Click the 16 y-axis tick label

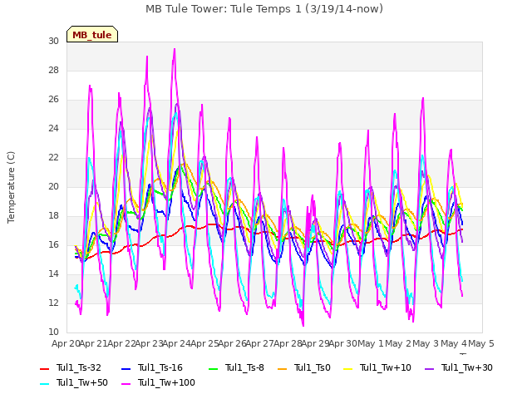click(53, 244)
